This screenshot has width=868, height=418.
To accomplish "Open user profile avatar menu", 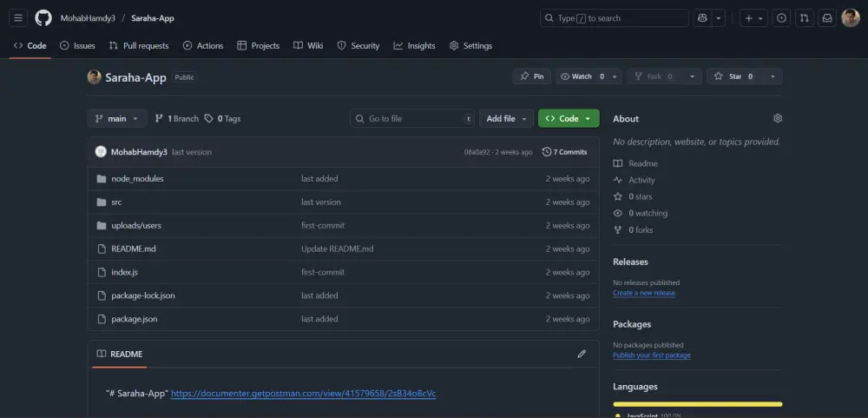I will tap(851, 17).
